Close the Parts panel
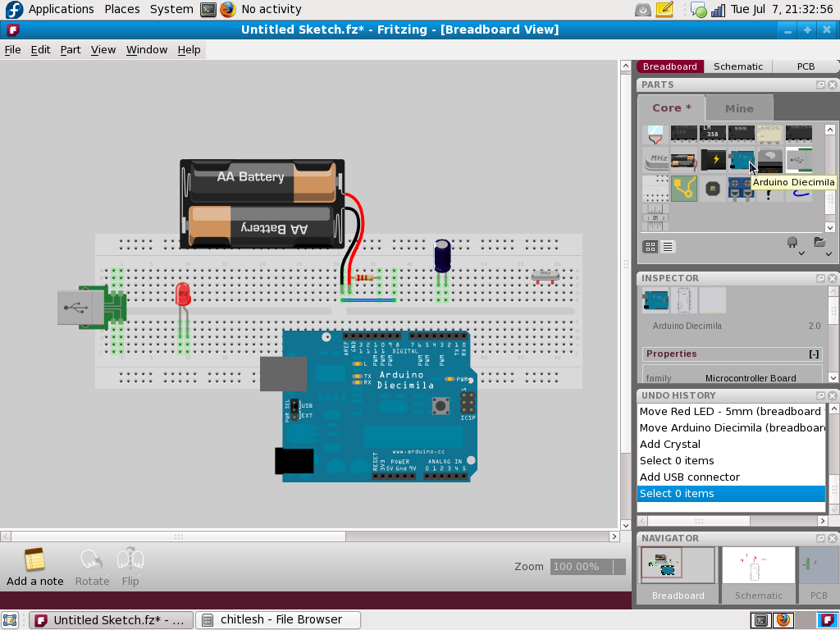 pyautogui.click(x=833, y=84)
